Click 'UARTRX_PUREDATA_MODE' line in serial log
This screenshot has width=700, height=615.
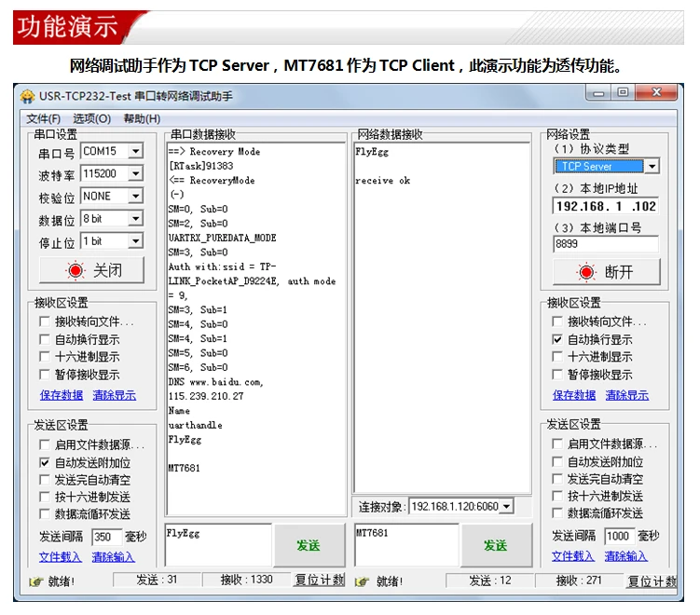[x=223, y=238]
